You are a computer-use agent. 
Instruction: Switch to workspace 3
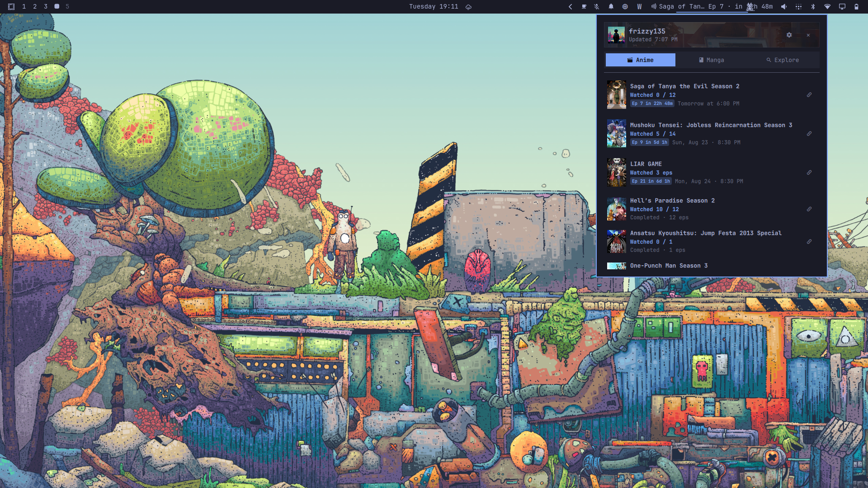46,6
